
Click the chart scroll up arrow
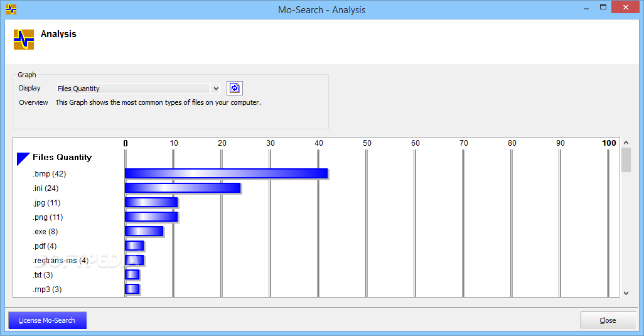click(626, 143)
